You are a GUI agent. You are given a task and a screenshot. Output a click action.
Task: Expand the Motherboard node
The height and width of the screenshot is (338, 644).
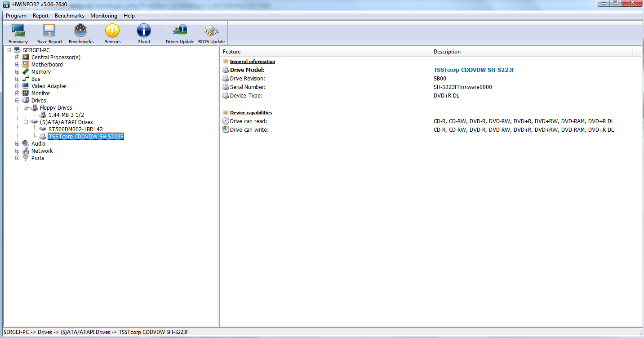pyautogui.click(x=18, y=65)
